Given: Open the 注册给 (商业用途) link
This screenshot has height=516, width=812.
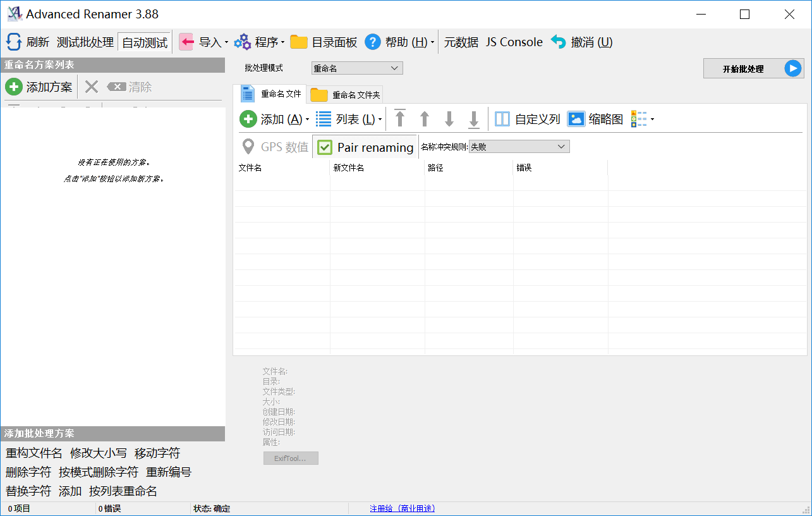Looking at the screenshot, I should [x=402, y=508].
